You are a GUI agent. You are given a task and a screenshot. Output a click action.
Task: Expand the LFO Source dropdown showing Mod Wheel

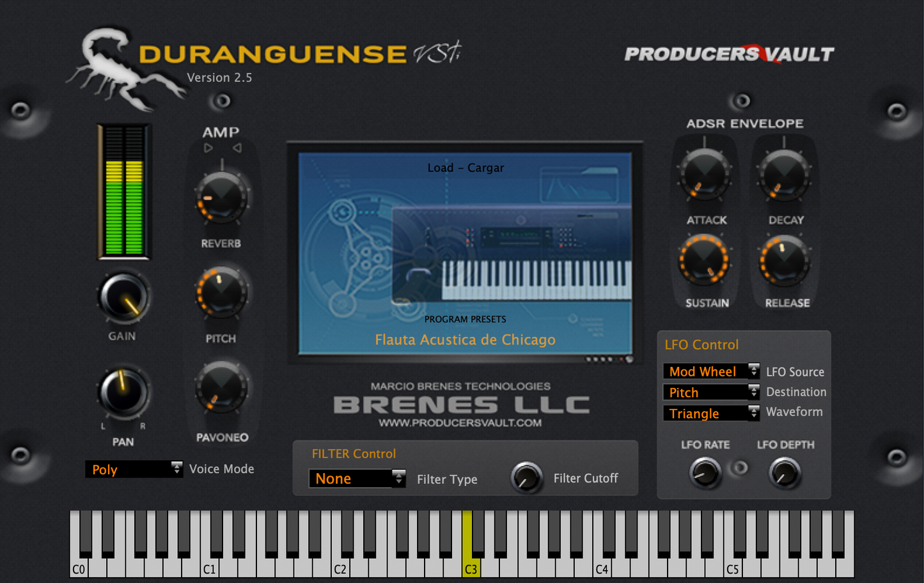click(710, 371)
